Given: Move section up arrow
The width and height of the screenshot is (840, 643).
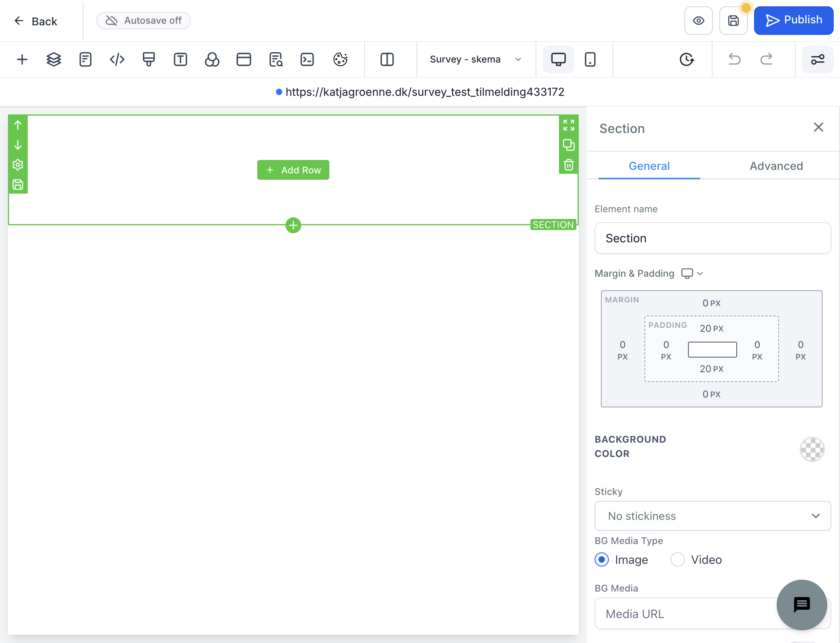Looking at the screenshot, I should [18, 125].
